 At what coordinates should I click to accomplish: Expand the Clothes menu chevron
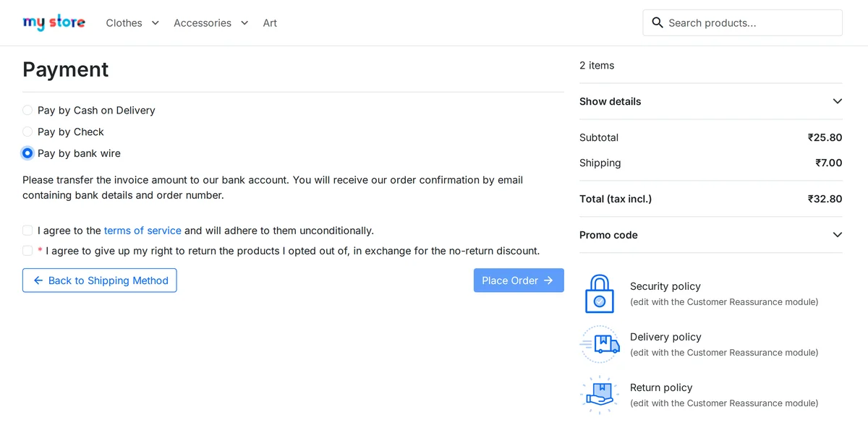tap(155, 23)
